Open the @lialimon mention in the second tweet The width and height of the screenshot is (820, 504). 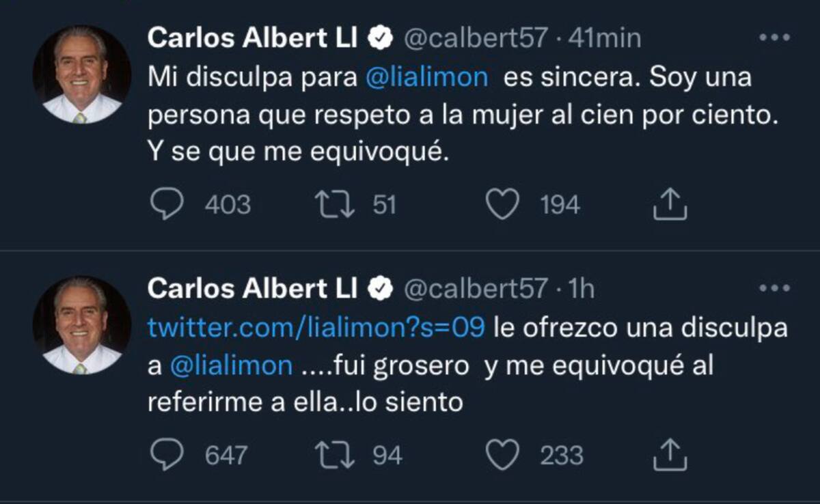tap(230, 366)
